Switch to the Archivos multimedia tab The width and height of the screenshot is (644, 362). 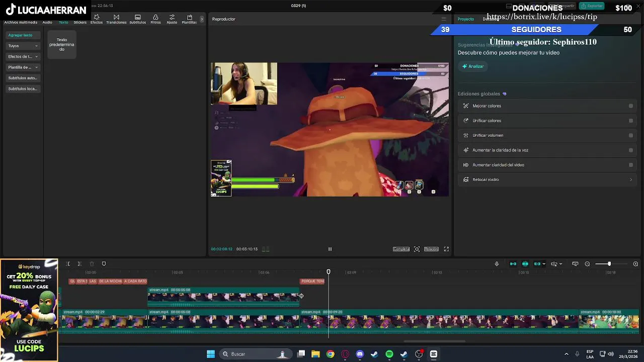tap(21, 23)
